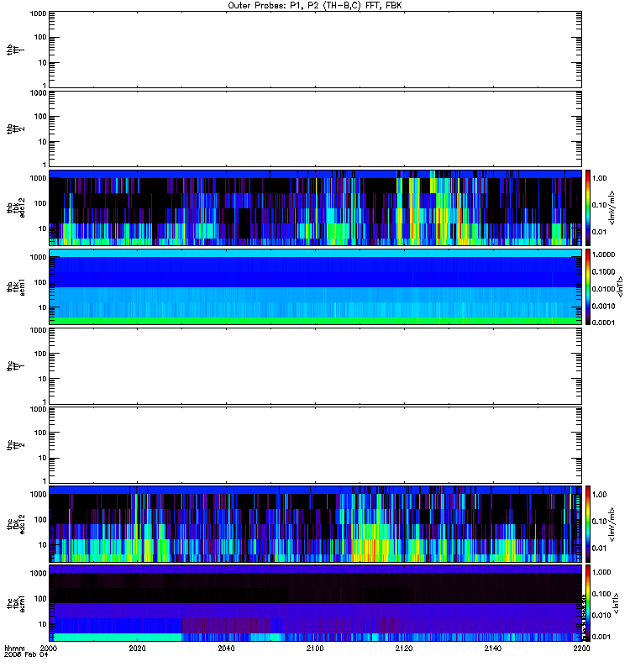Select the empty thc fff 2 panel
Viewport: 630px width, 672px height.
316,445
